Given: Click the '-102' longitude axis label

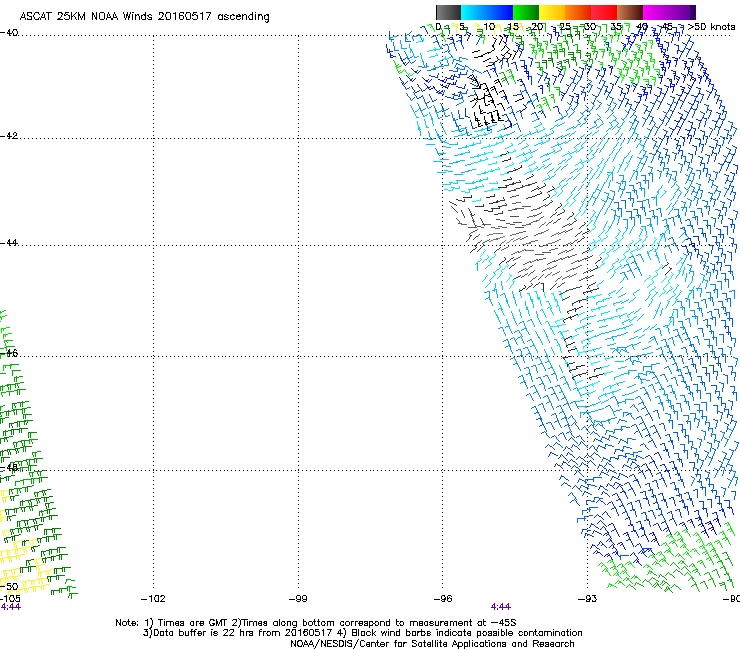Looking at the screenshot, I should point(153,599).
